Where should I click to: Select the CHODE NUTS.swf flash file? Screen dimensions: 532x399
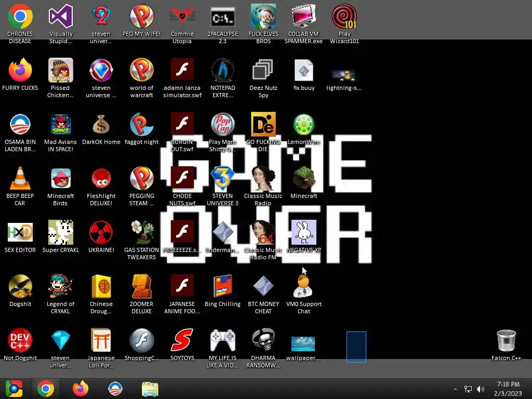point(182,178)
